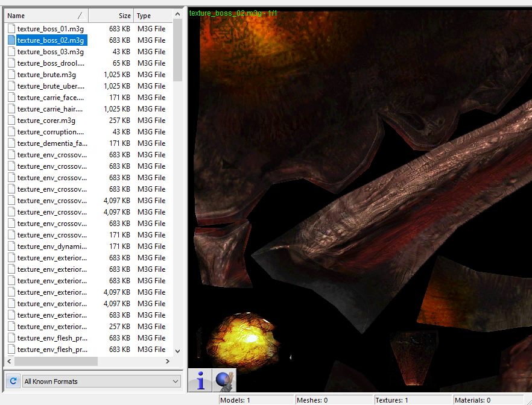This screenshot has height=405, width=532.
Task: Click the file list scroll up arrow
Action: click(177, 14)
